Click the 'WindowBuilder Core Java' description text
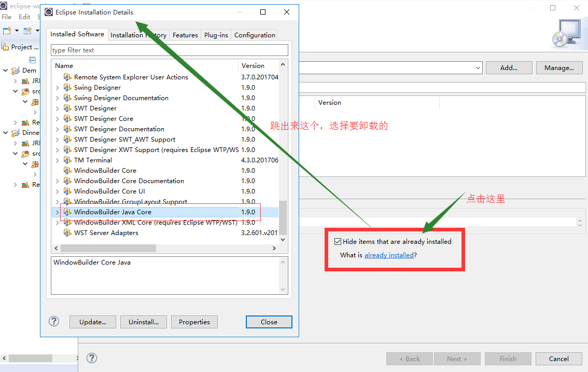This screenshot has width=588, height=372. point(92,263)
